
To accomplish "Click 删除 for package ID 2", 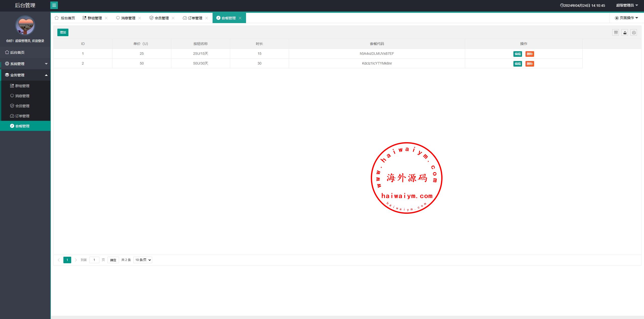I will tap(530, 64).
